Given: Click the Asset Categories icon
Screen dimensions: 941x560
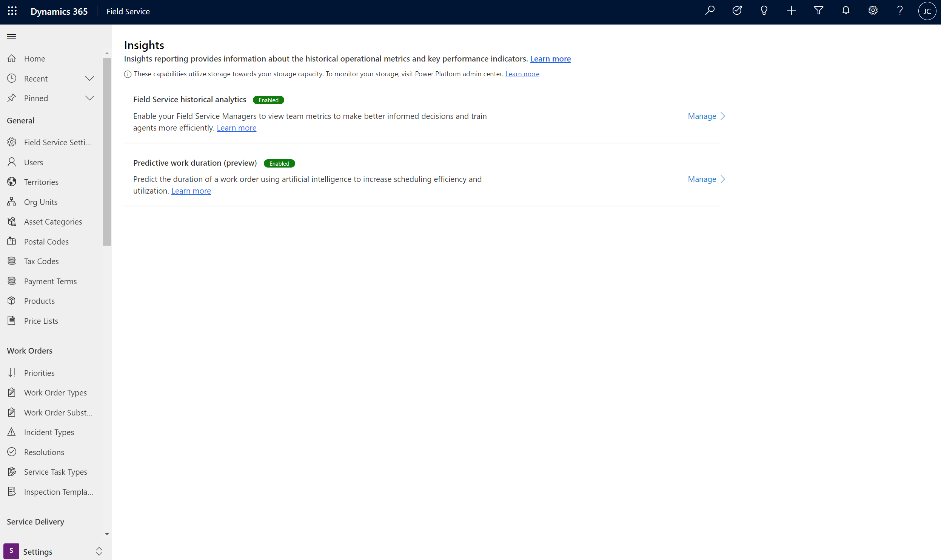Looking at the screenshot, I should (12, 222).
